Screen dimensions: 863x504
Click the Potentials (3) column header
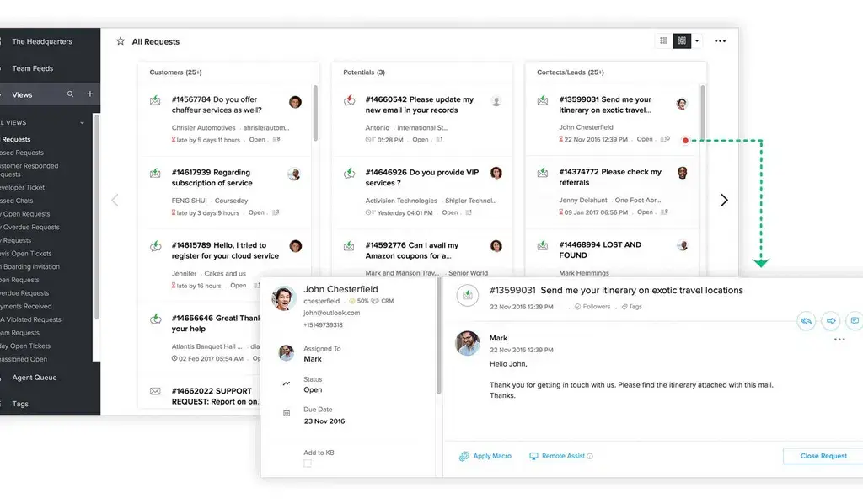pyautogui.click(x=364, y=72)
